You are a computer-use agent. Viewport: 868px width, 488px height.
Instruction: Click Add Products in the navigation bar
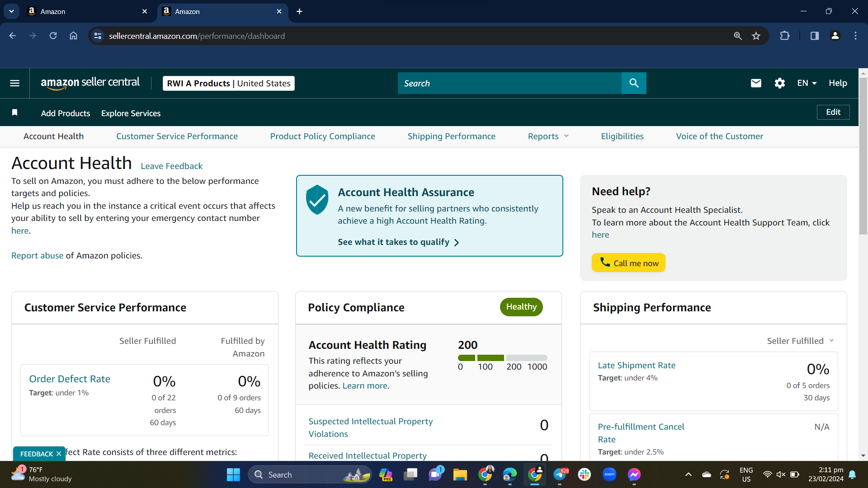point(66,113)
